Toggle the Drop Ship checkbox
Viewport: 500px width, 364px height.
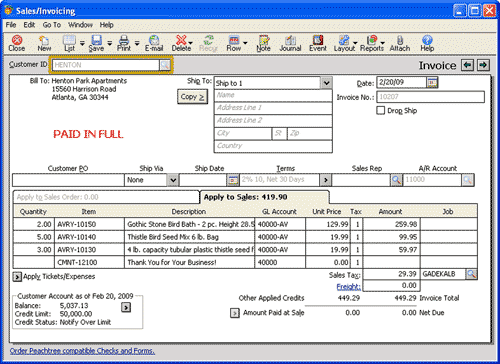(x=380, y=110)
